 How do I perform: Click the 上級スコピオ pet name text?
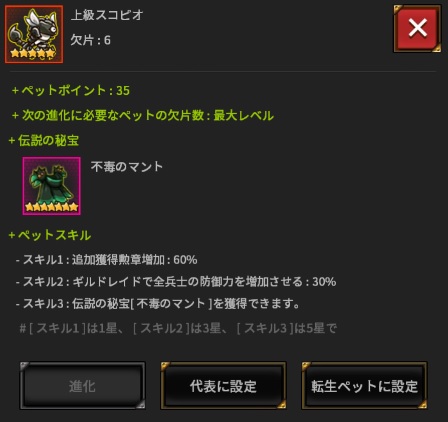click(107, 15)
